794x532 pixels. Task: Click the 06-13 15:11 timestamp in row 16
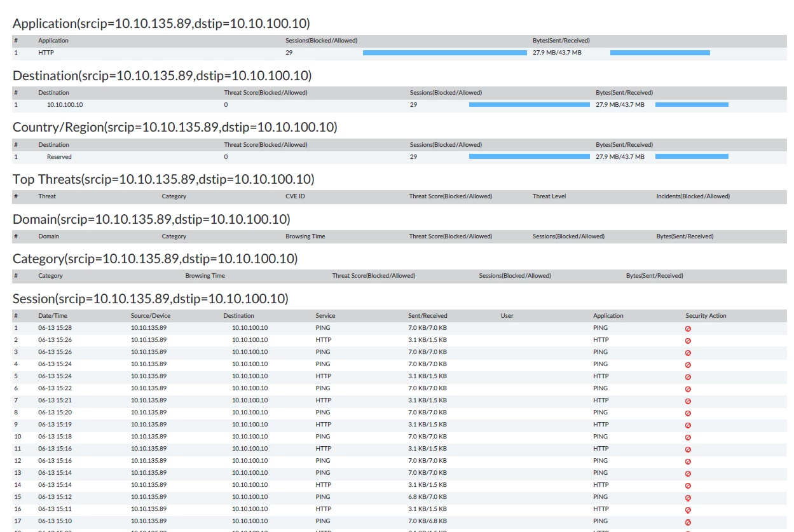55,509
